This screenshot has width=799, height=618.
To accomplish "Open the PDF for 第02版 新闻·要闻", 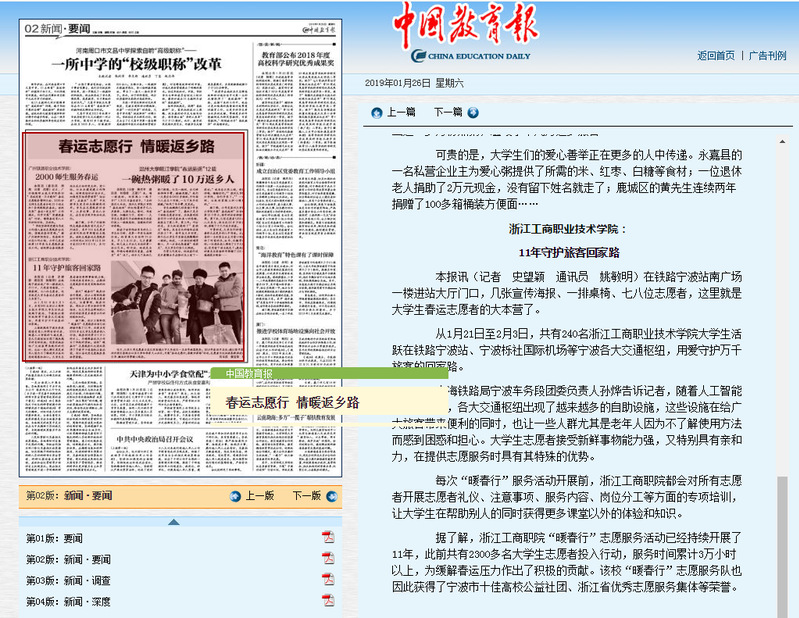I will 327,559.
